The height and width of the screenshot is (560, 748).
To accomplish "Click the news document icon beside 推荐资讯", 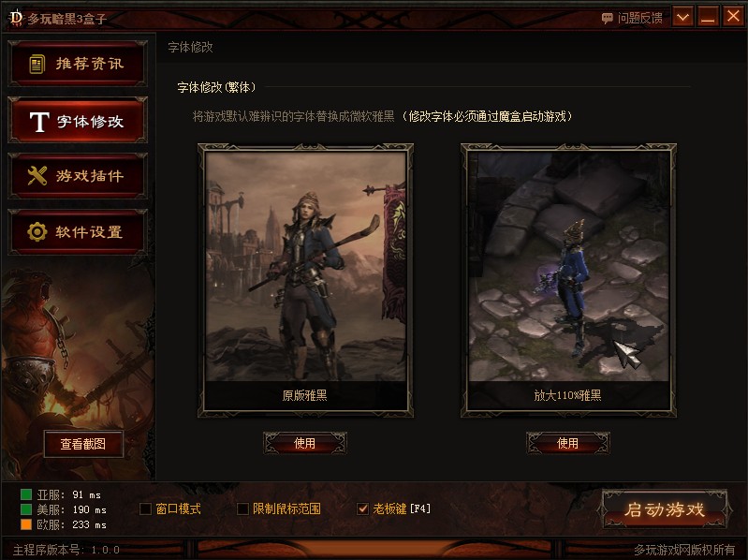I will (x=37, y=64).
